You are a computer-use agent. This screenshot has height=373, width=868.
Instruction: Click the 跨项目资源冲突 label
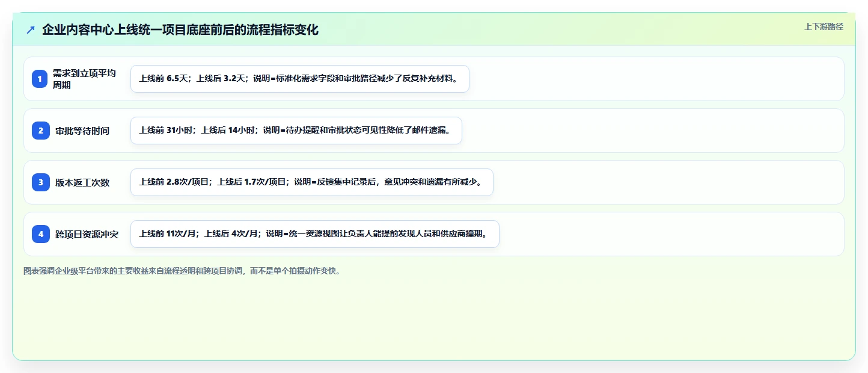click(x=87, y=234)
